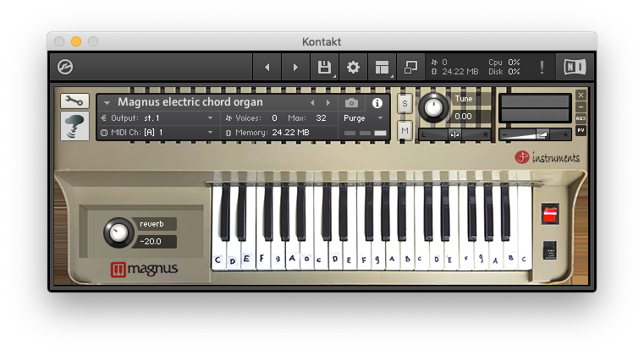Screen dimensions: 644x355
Task: Open the MIDI Ch [A] 1 dropdown
Action: (x=157, y=133)
